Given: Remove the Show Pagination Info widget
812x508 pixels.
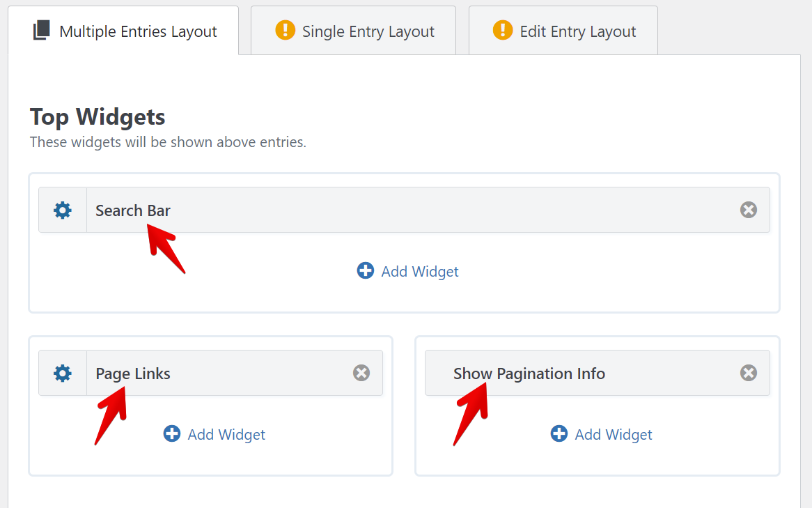Looking at the screenshot, I should (749, 373).
